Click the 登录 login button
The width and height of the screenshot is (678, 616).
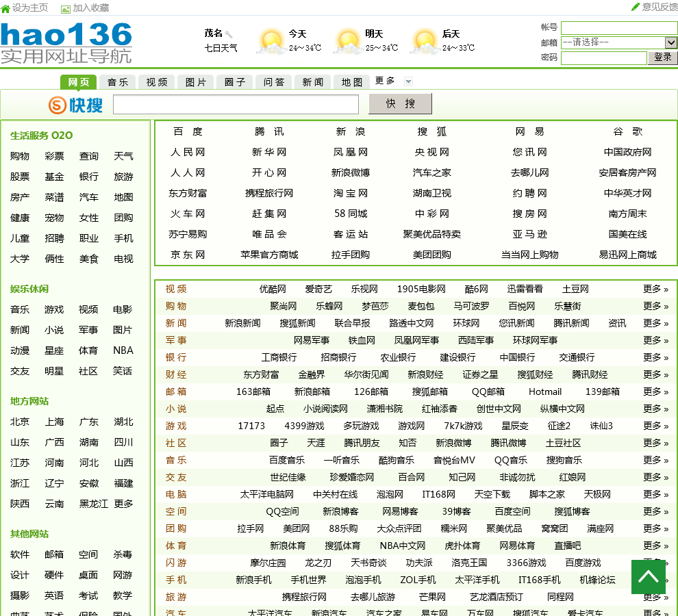click(662, 57)
